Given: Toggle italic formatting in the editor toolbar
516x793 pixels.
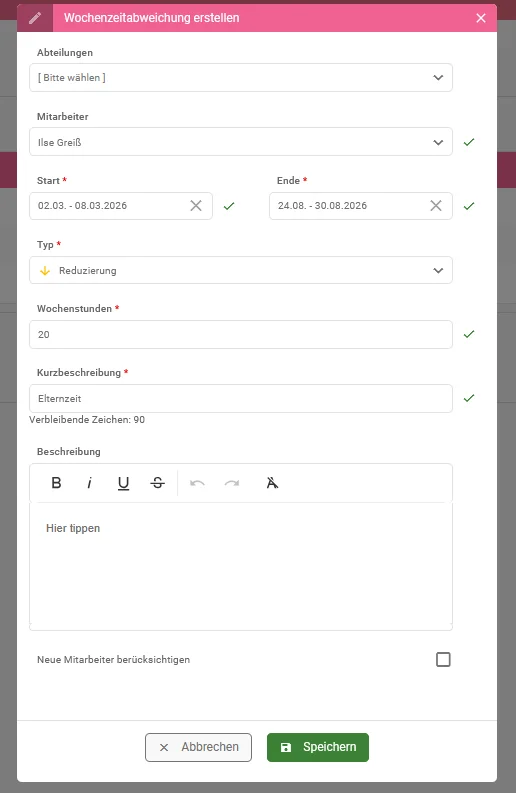Looking at the screenshot, I should pos(90,483).
